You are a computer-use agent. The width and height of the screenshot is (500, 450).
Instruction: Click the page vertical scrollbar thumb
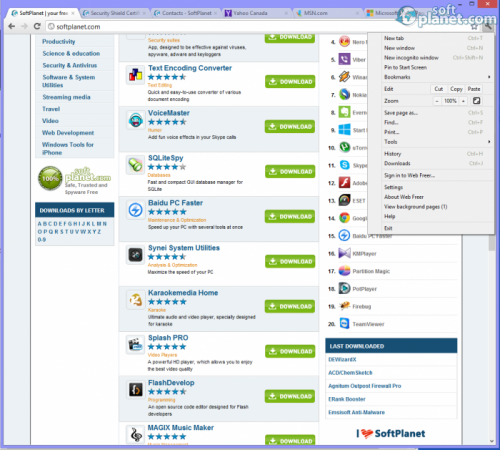pyautogui.click(x=492, y=242)
